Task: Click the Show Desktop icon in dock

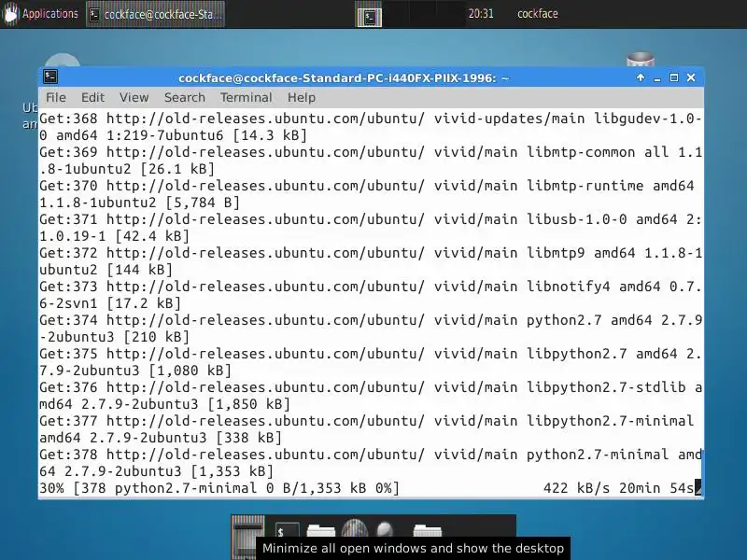Action: pos(248,538)
